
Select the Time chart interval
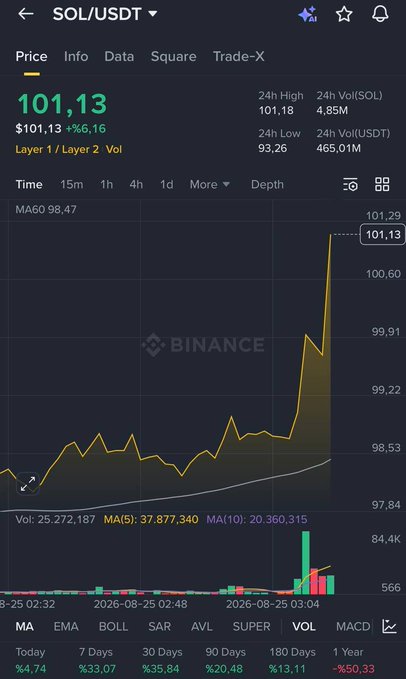[x=29, y=184]
